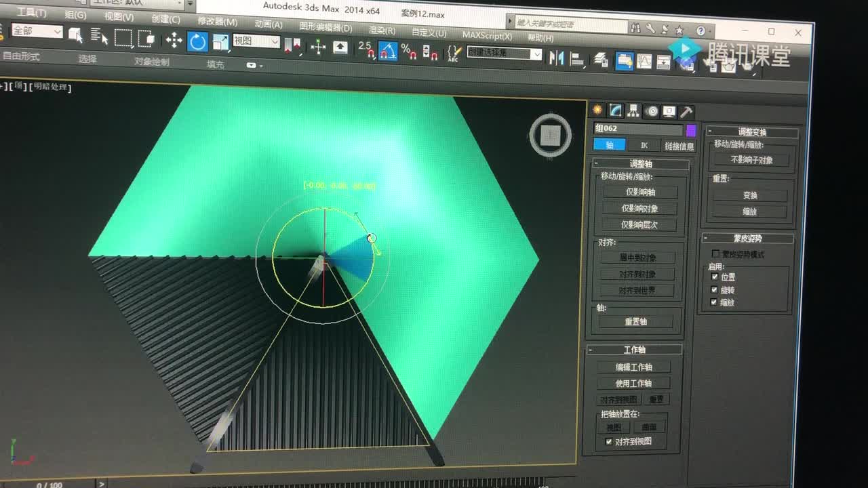Switch to the Create panel tab
868x488 pixels.
click(x=597, y=110)
